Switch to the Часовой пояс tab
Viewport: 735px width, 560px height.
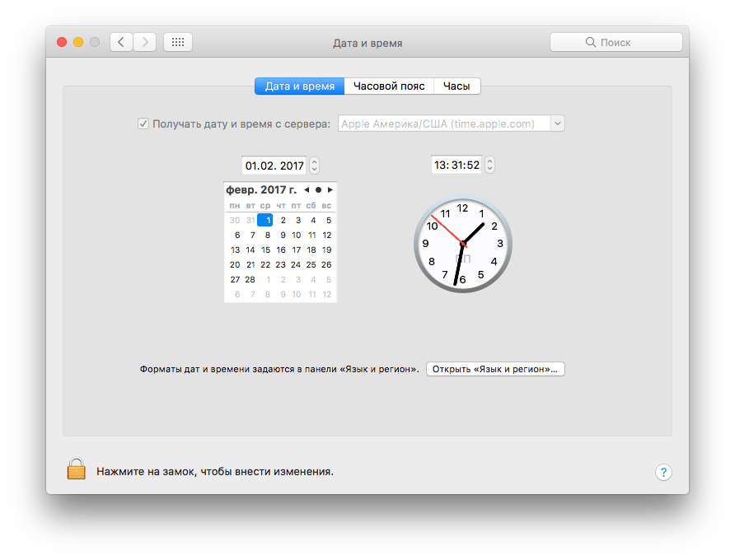tap(389, 86)
